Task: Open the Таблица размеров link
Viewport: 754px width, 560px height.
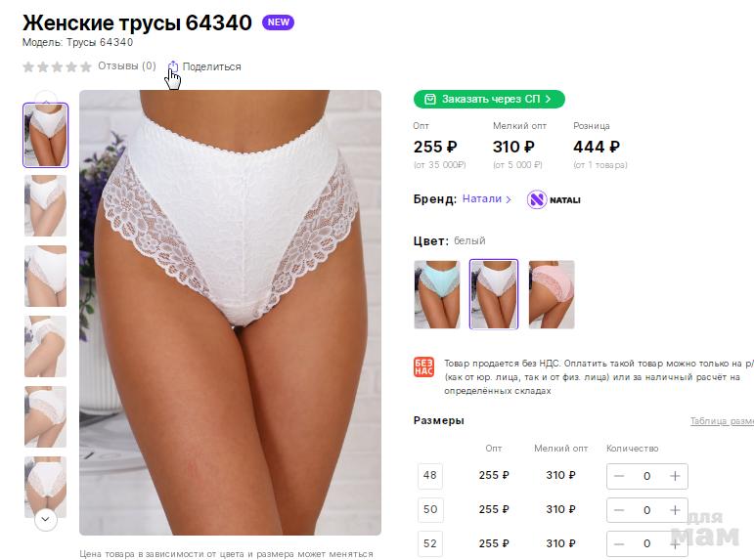Action: click(x=722, y=421)
